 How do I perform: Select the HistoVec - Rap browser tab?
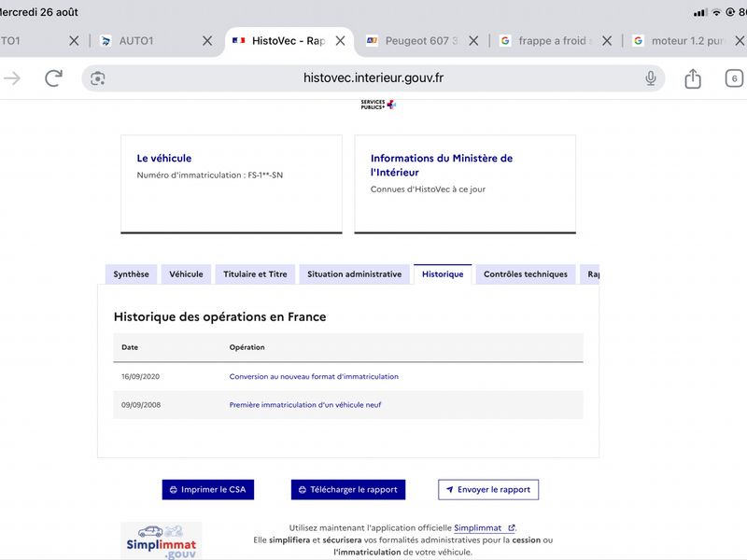[288, 41]
